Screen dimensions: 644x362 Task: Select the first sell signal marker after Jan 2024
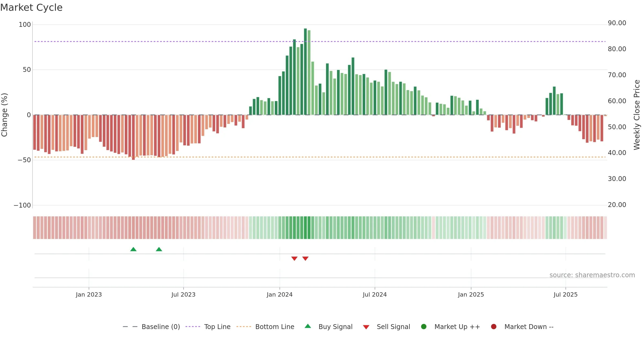pyautogui.click(x=294, y=258)
